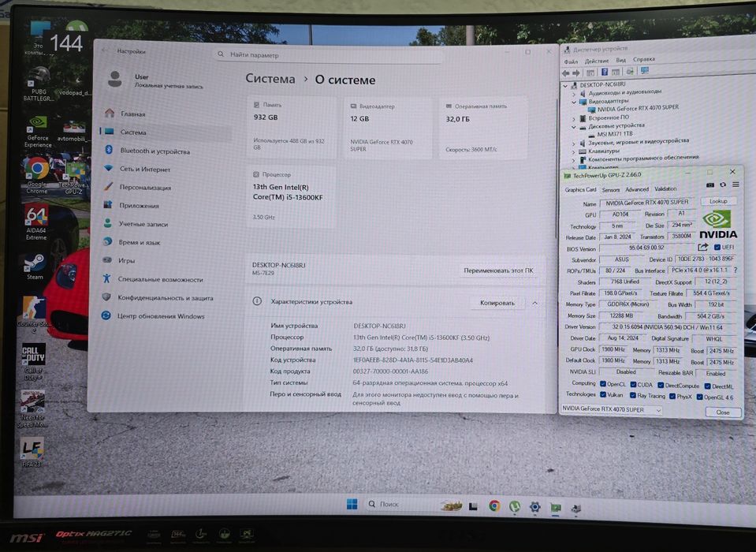Click the Bus Interface question mark in GPU-Z
The height and width of the screenshot is (552, 756).
coord(736,270)
